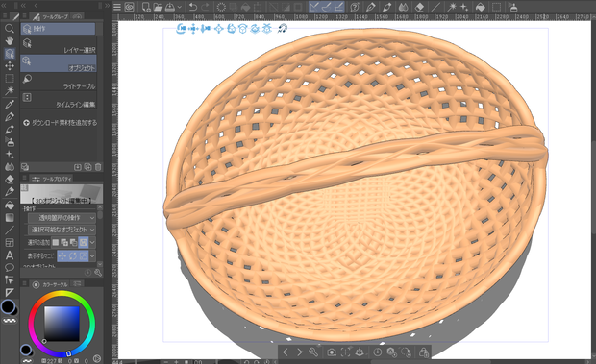Toggle the highlighted selection add mode button
The image size is (596, 364).
(84, 242)
